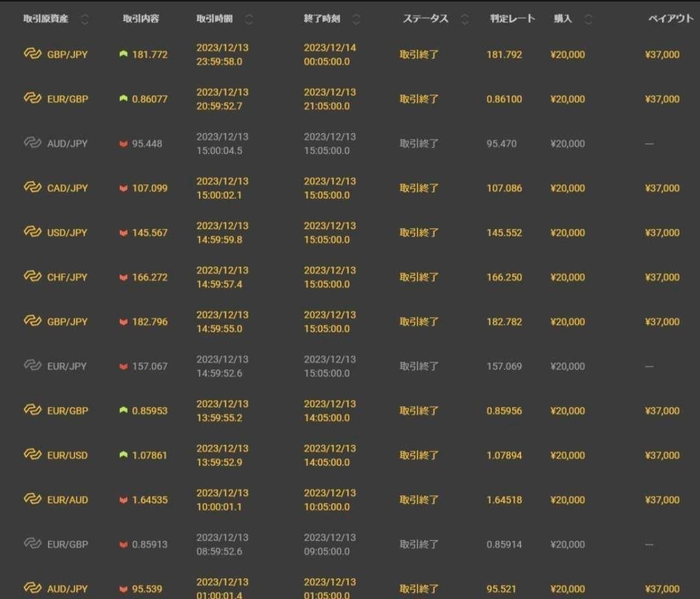Viewport: 700px width, 599px height.
Task: Click the greyed EUR/JPY asset icon
Action: coord(32,366)
